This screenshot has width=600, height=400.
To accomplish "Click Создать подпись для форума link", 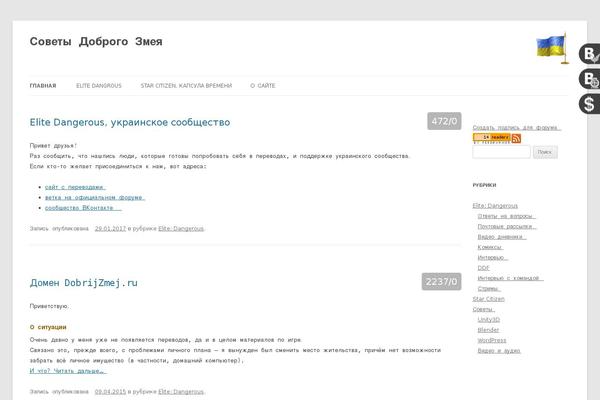I will (516, 128).
